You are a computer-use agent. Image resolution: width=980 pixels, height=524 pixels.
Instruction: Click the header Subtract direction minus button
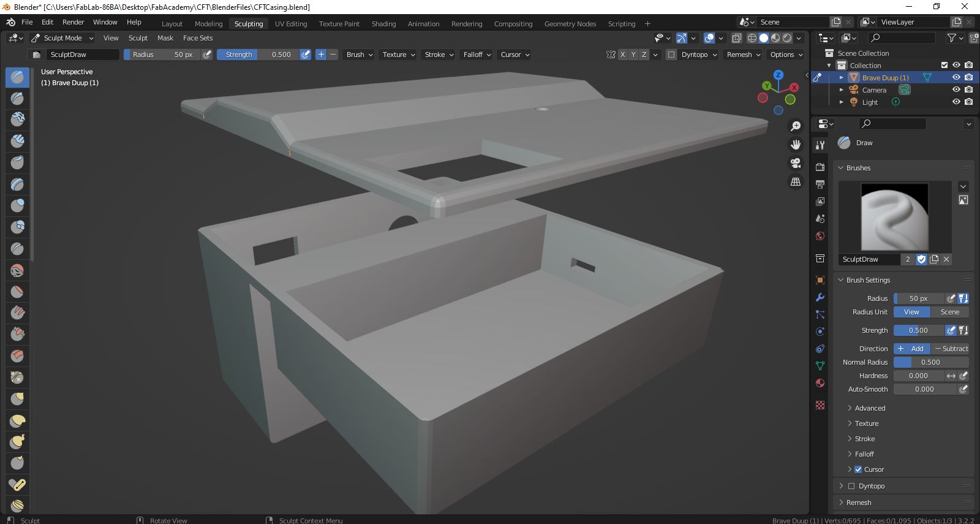[333, 55]
